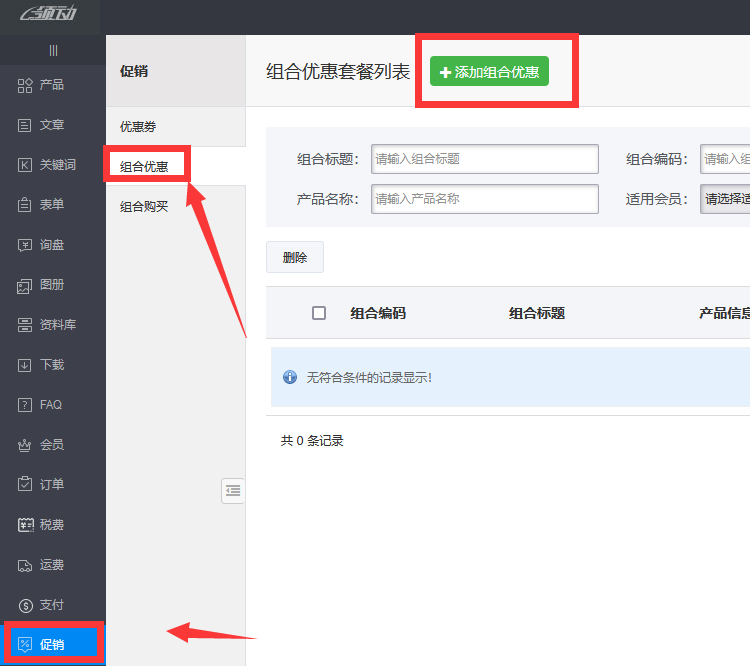Click the 添加组合优惠 green button
Viewport: 750px width, 666px height.
489,71
